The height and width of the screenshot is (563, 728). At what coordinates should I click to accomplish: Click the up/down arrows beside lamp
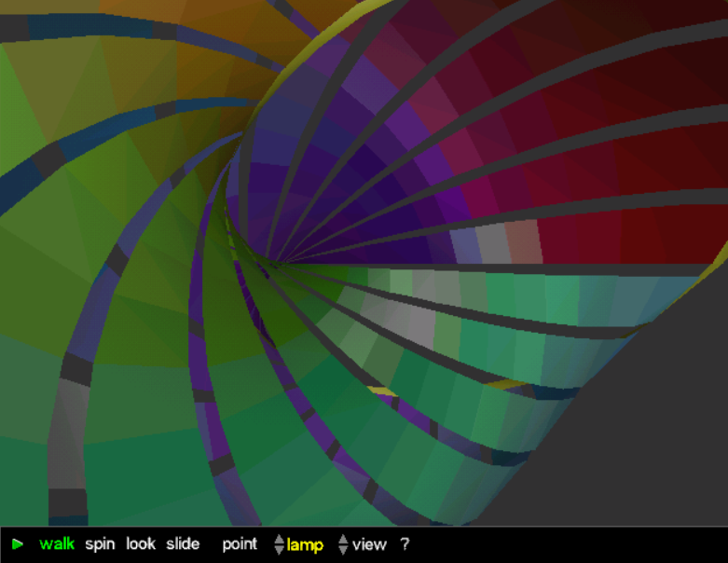(279, 544)
